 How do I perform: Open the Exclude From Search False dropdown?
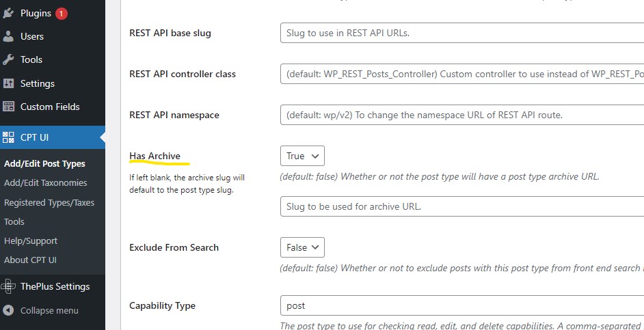coord(302,247)
